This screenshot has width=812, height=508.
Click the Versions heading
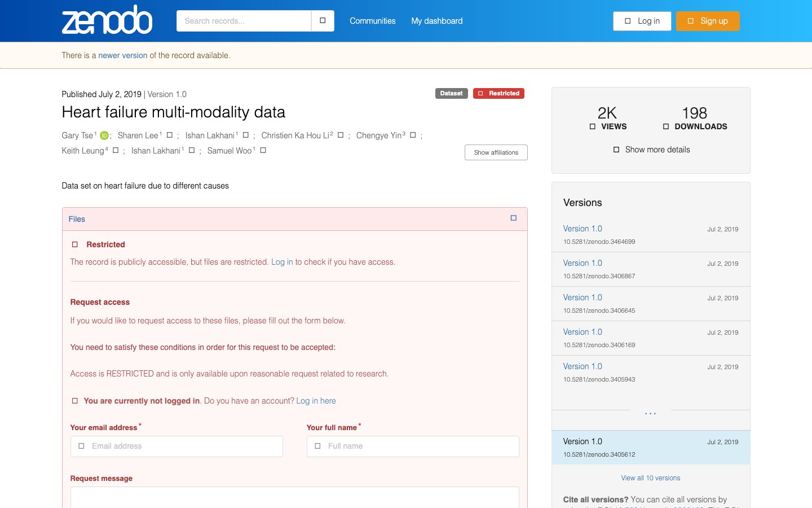(x=582, y=203)
